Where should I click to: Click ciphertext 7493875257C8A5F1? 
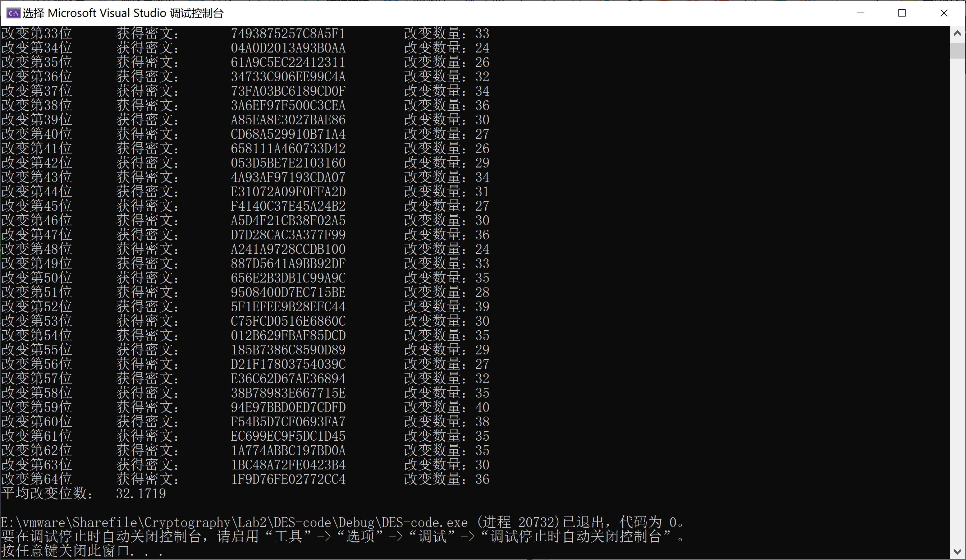(288, 34)
